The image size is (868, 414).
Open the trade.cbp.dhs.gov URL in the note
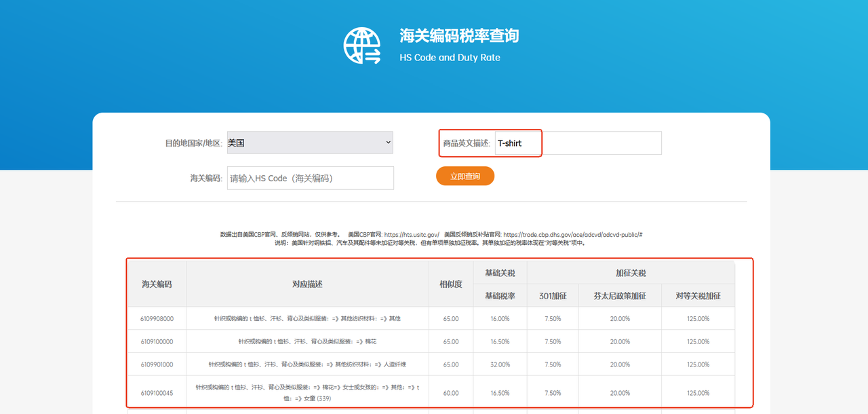click(572, 235)
